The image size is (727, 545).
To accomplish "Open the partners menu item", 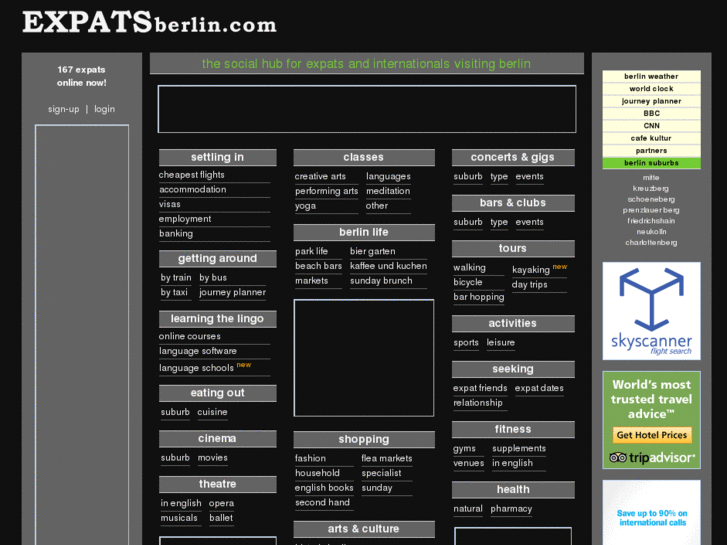I will point(651,151).
